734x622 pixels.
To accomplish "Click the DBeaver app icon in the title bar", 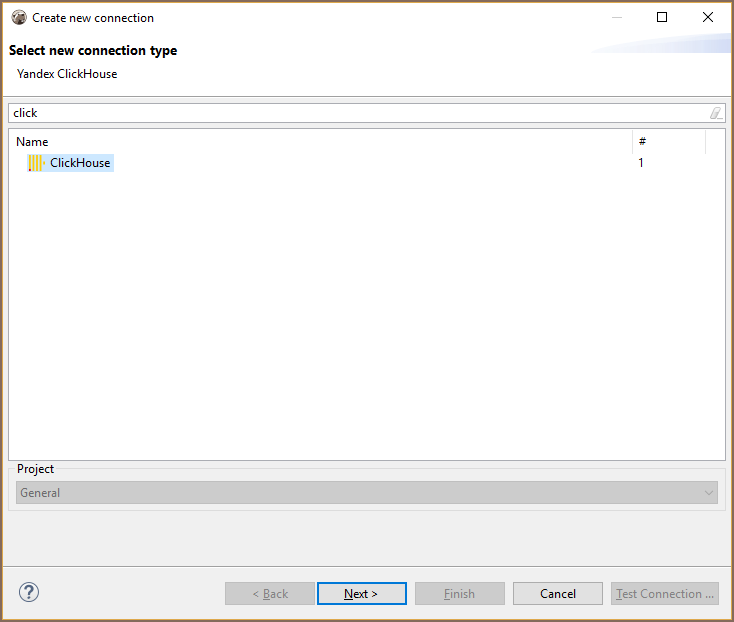I will pyautogui.click(x=19, y=18).
